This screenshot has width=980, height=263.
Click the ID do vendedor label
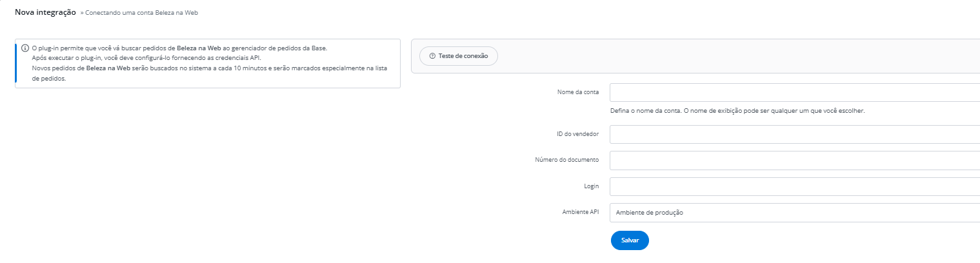pyautogui.click(x=572, y=134)
